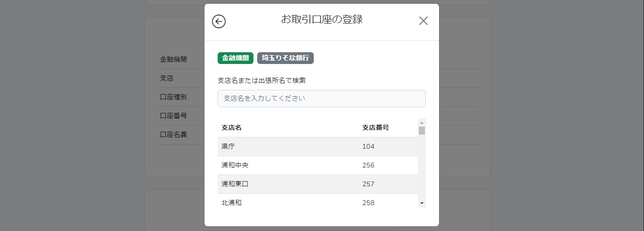Select the 浦和中央 branch row

click(318, 165)
